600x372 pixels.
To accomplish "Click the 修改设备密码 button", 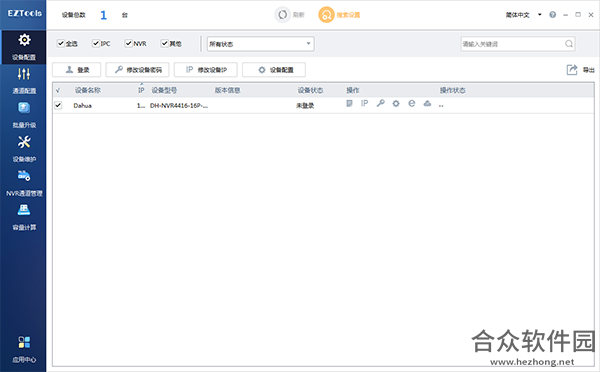I will click(138, 70).
